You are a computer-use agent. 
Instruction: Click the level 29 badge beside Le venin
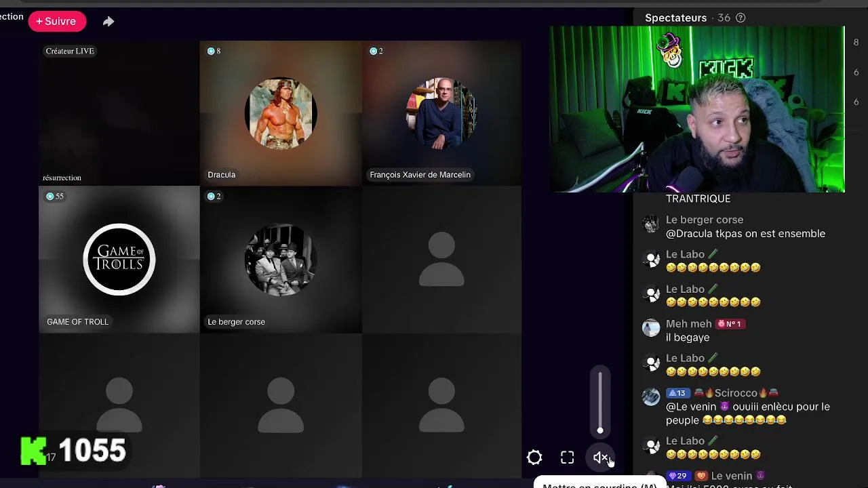pyautogui.click(x=678, y=476)
